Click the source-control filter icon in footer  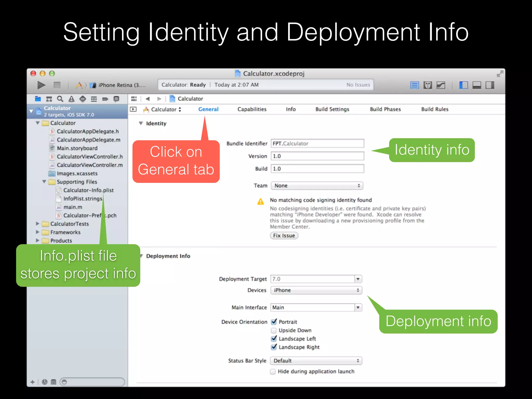click(54, 382)
